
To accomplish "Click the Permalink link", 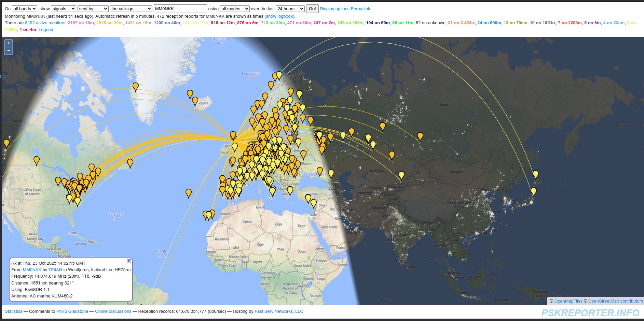I will click(360, 9).
